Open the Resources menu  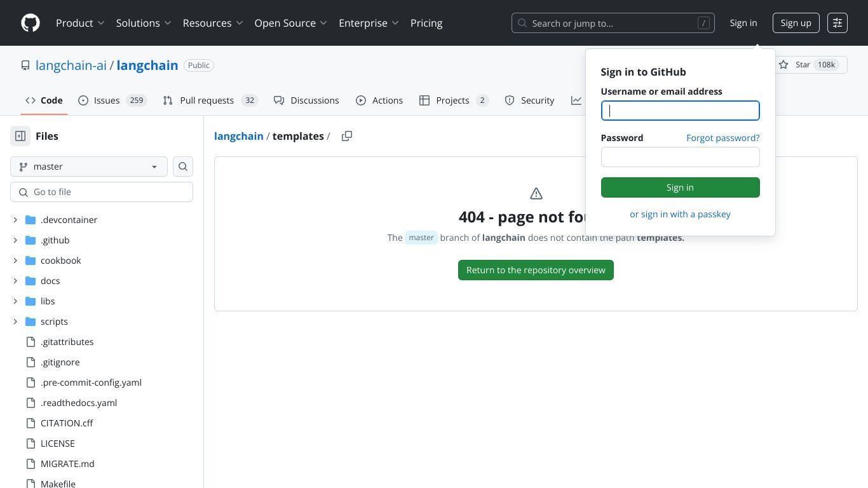click(x=213, y=23)
